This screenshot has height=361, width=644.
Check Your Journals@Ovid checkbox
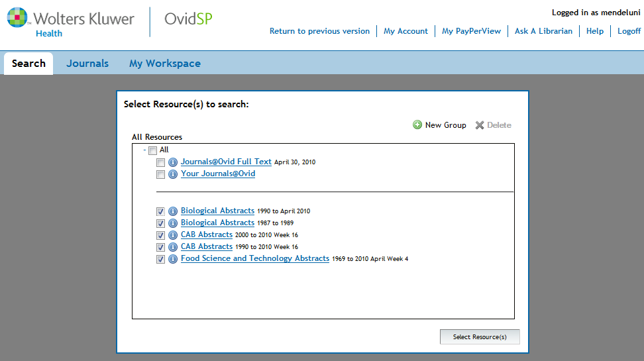pos(160,175)
